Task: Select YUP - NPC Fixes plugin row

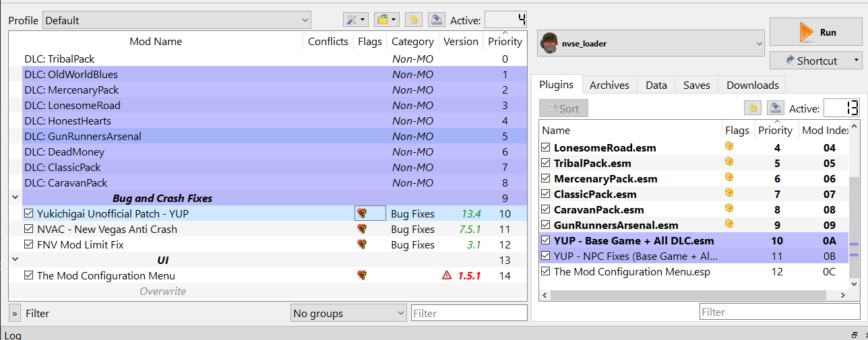Action: click(693, 256)
